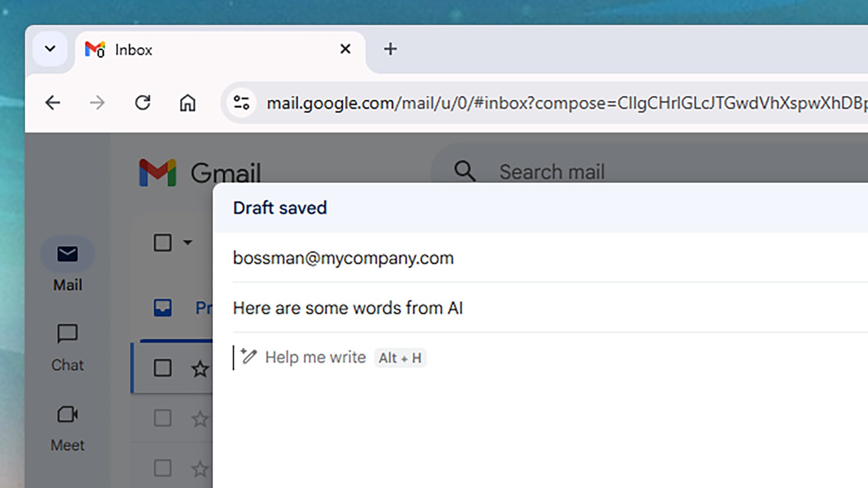Open site settings from the address bar
Screen dimensions: 868x488
click(241, 103)
